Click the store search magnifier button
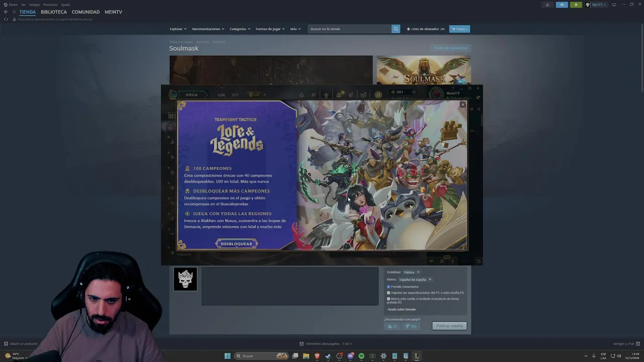 tap(396, 29)
